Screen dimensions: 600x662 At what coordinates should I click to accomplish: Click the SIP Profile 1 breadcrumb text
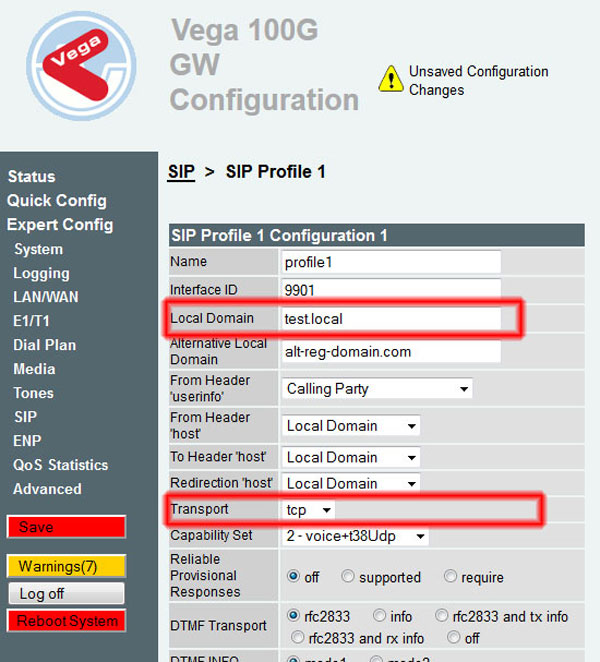[276, 172]
